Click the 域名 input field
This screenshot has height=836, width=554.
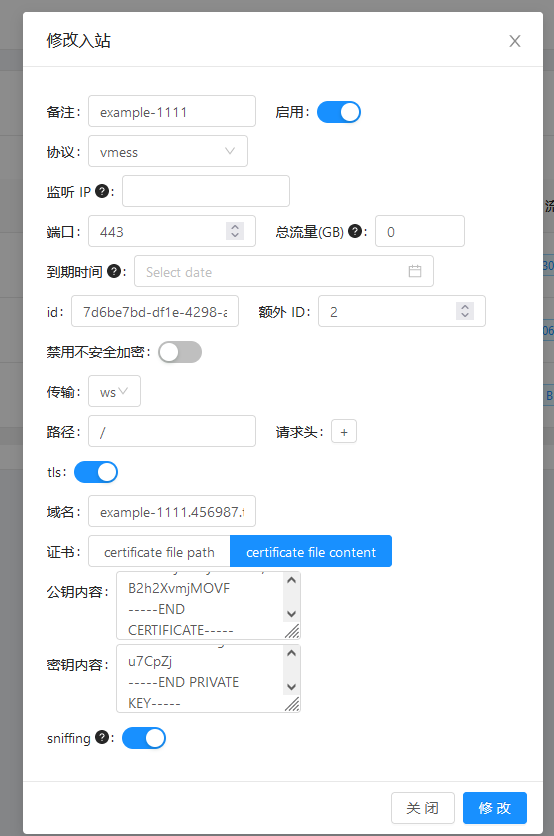point(172,512)
